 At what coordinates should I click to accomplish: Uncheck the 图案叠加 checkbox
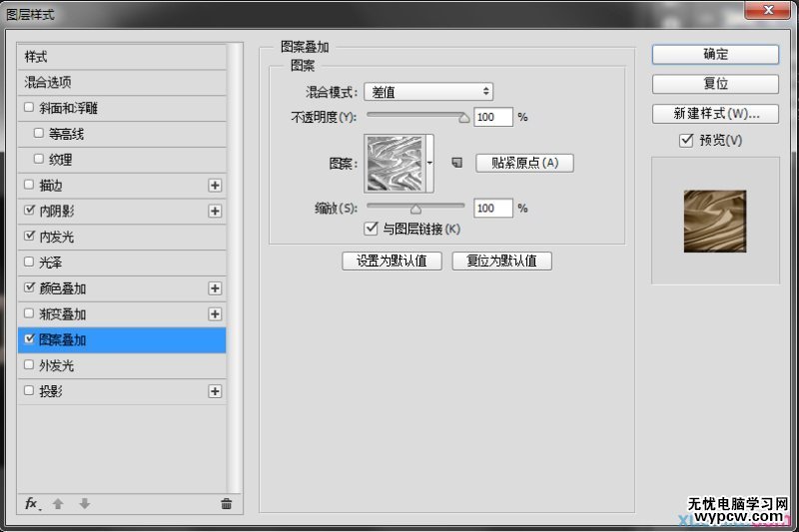(29, 338)
